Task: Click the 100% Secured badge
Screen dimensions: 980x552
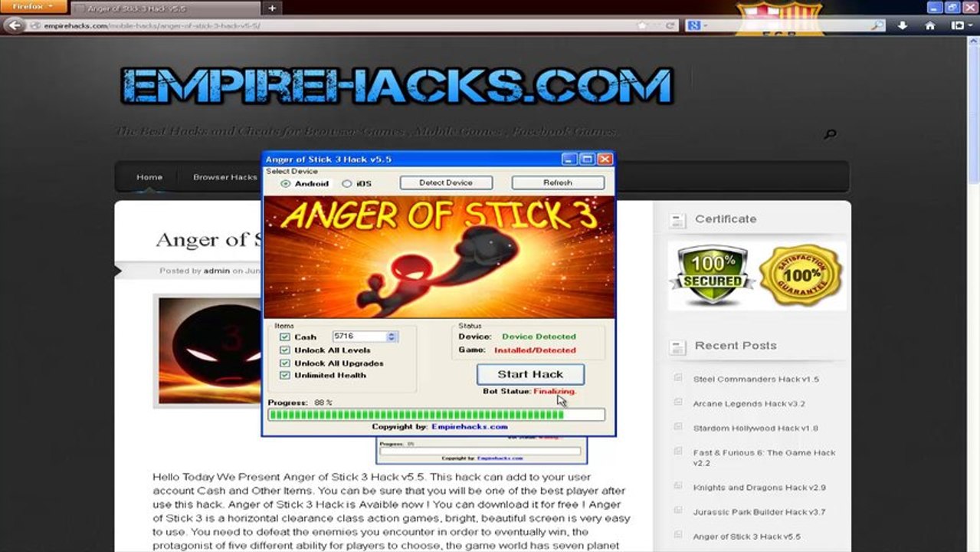Action: point(712,276)
